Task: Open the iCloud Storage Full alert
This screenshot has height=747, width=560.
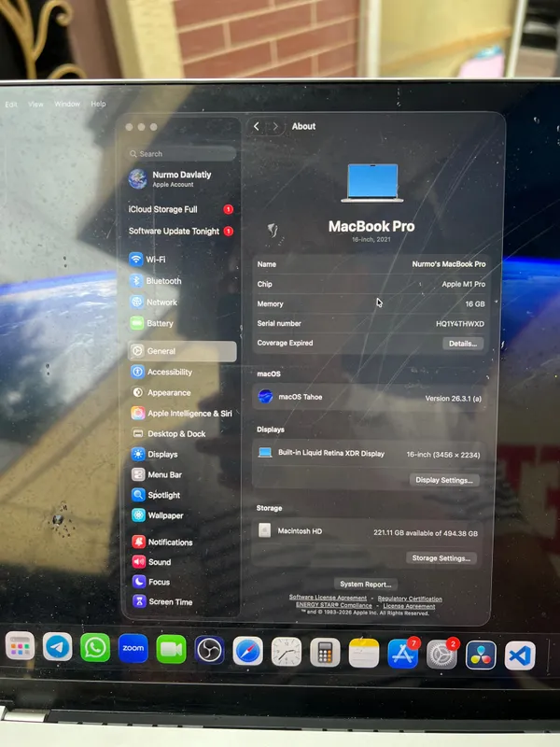Action: click(x=181, y=209)
